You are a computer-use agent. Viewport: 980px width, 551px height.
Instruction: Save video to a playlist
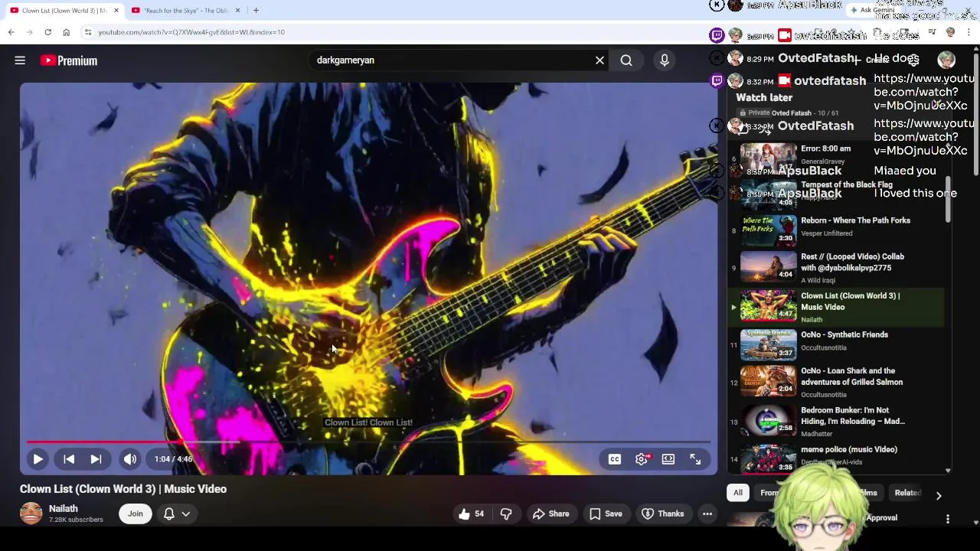pos(606,514)
